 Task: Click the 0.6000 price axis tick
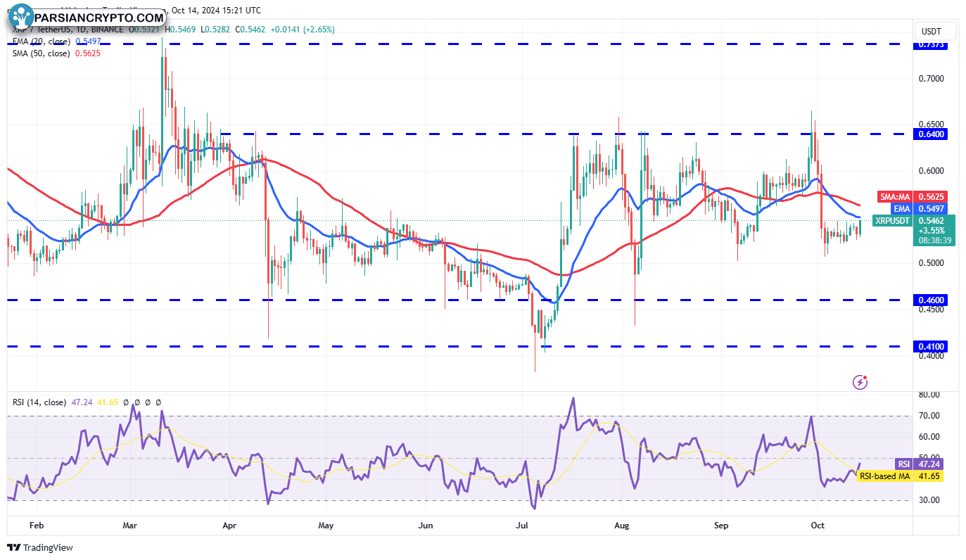pyautogui.click(x=932, y=170)
